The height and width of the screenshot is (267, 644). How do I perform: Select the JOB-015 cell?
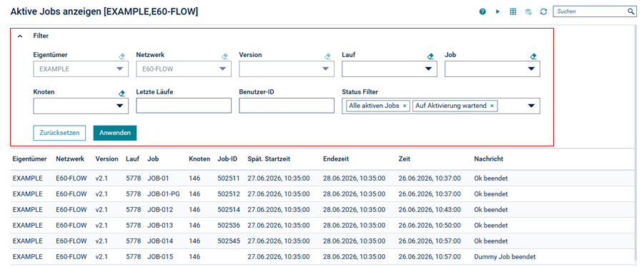tap(160, 257)
